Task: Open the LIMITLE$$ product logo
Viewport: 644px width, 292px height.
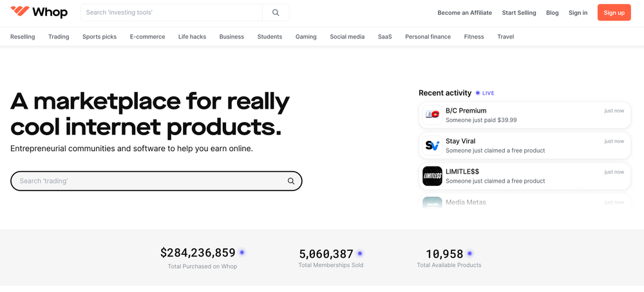Action: pos(432,176)
